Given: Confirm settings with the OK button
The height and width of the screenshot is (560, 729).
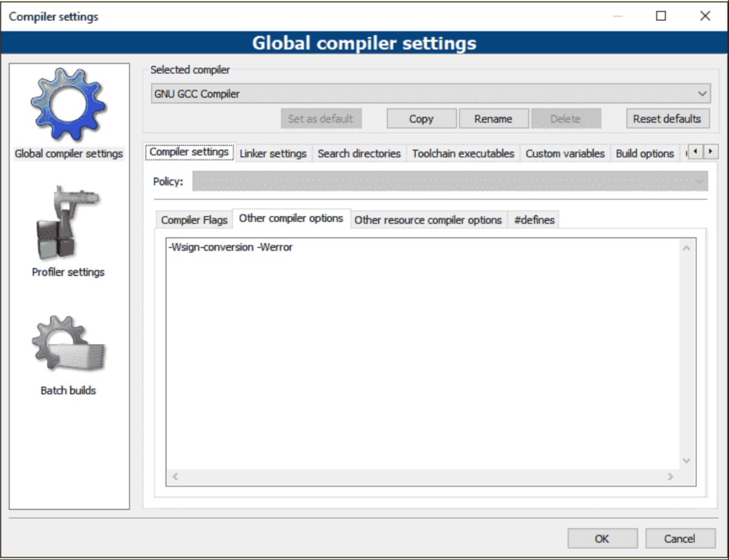Looking at the screenshot, I should [602, 539].
